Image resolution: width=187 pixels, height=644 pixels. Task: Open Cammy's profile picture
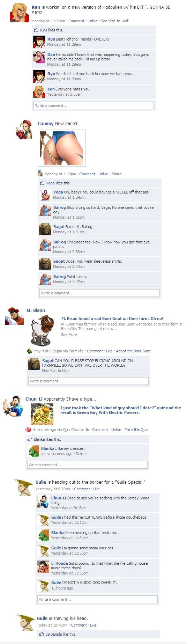(x=24, y=130)
